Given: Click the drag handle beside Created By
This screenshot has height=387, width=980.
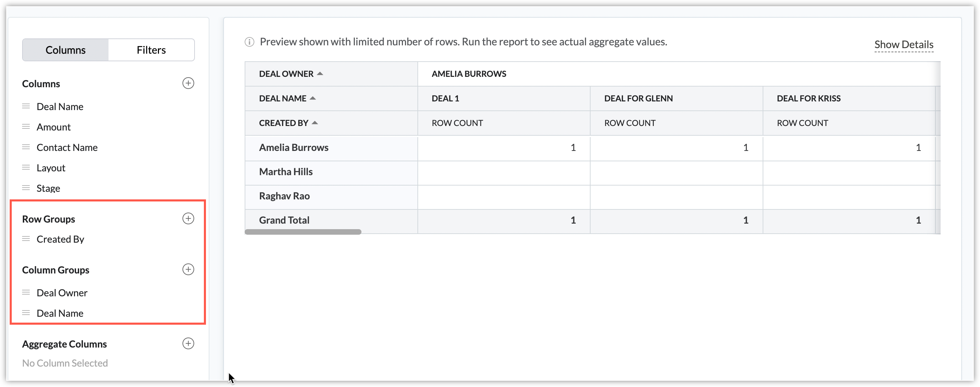Looking at the screenshot, I should (x=26, y=239).
